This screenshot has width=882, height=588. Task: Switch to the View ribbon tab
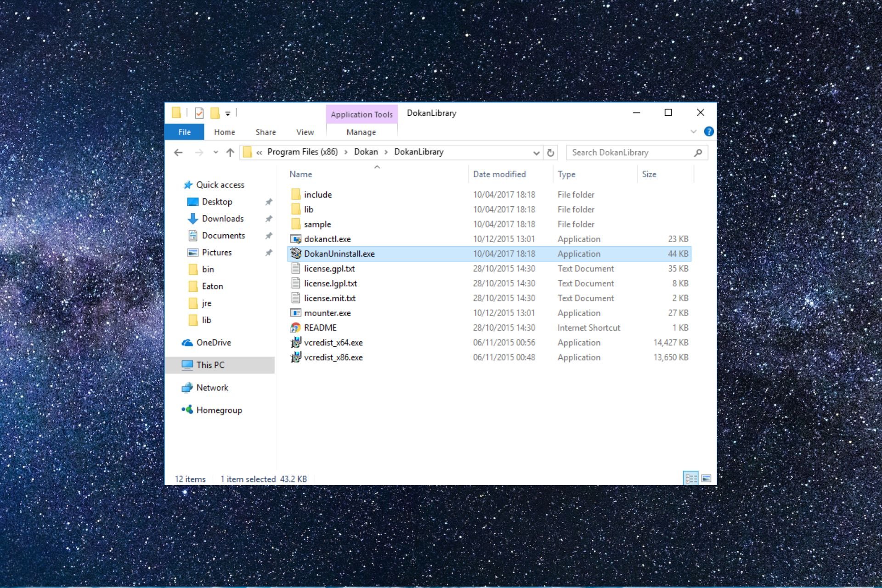(x=305, y=132)
